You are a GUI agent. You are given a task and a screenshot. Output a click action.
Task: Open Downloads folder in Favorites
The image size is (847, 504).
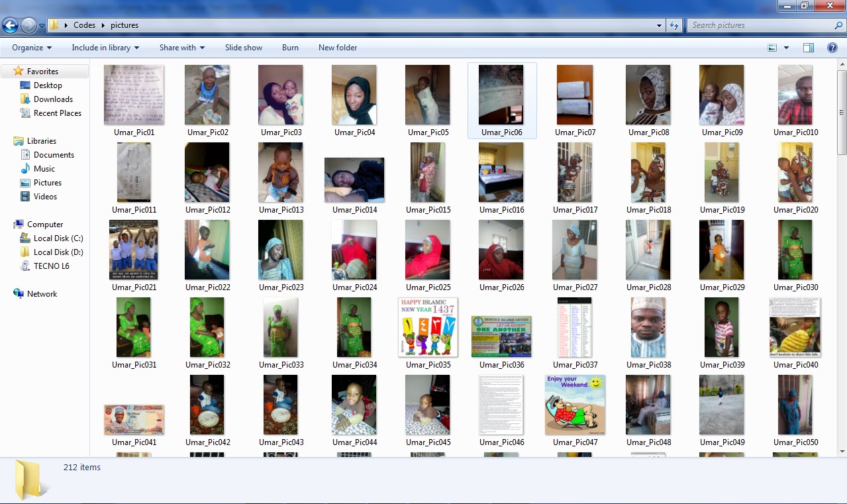click(46, 99)
